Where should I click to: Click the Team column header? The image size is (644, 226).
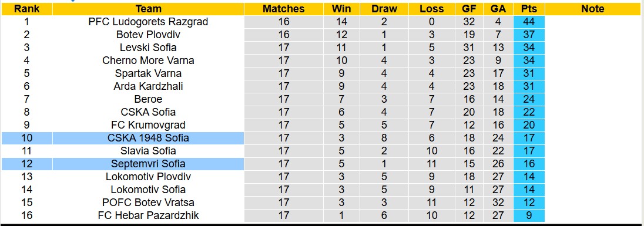148,9
